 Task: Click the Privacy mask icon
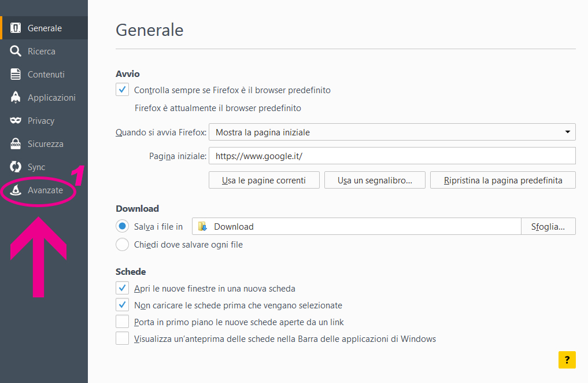coord(16,120)
